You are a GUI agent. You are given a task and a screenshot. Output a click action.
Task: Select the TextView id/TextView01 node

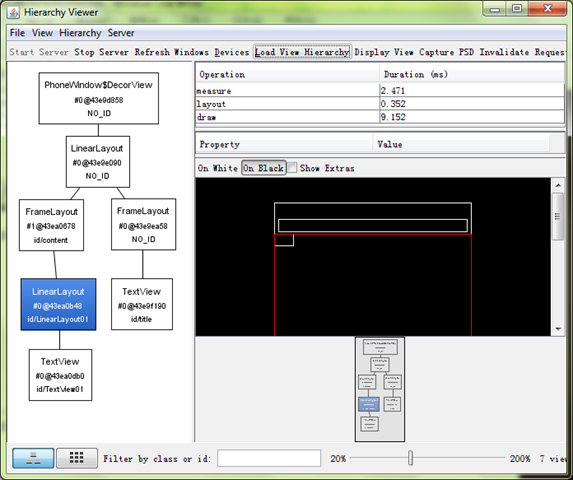coord(60,375)
